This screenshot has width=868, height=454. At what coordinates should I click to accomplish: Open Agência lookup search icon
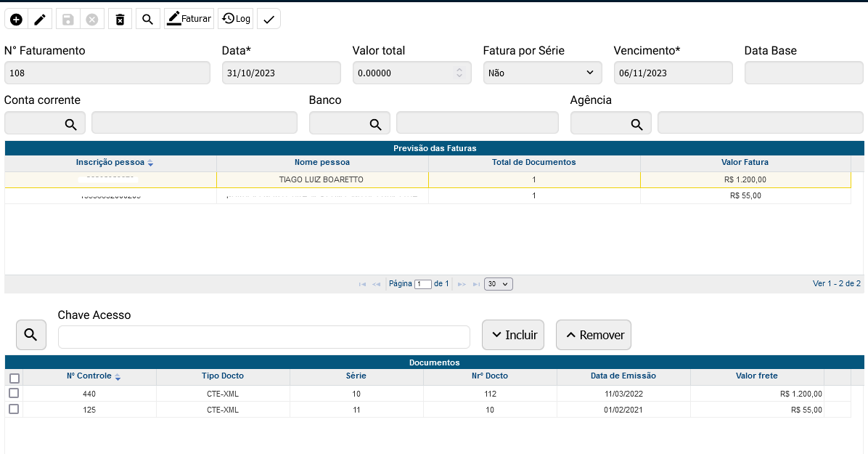pos(636,124)
